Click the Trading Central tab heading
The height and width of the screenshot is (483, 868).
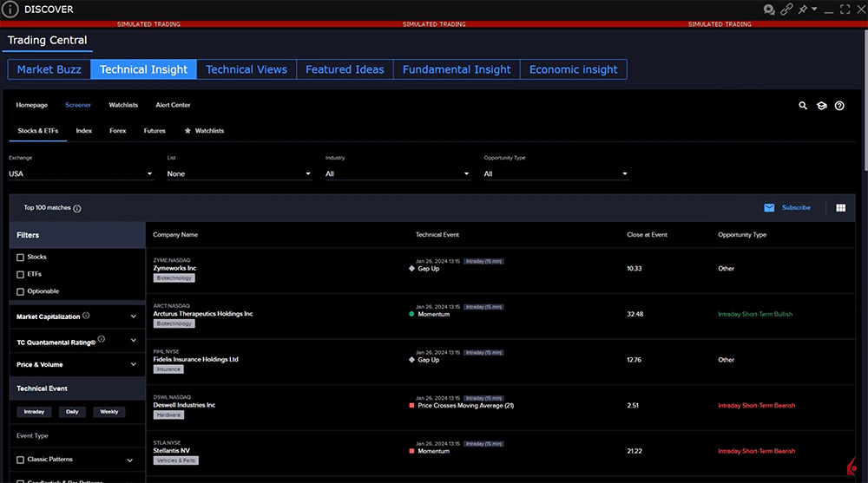click(x=47, y=41)
